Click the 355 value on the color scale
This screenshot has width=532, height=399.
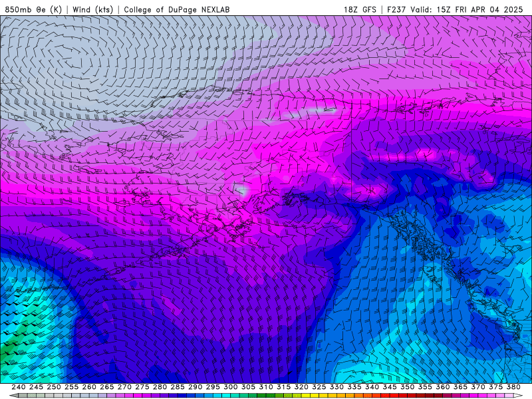425,387
